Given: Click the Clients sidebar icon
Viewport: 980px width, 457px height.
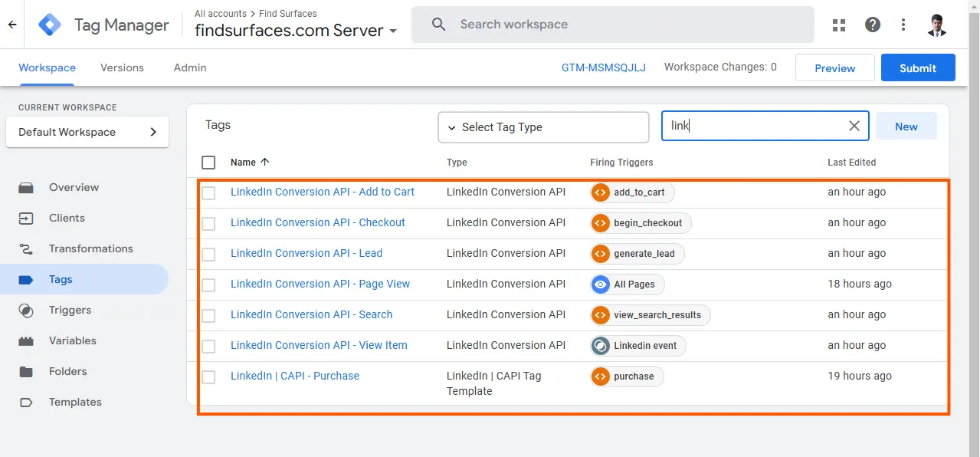Looking at the screenshot, I should 26,218.
